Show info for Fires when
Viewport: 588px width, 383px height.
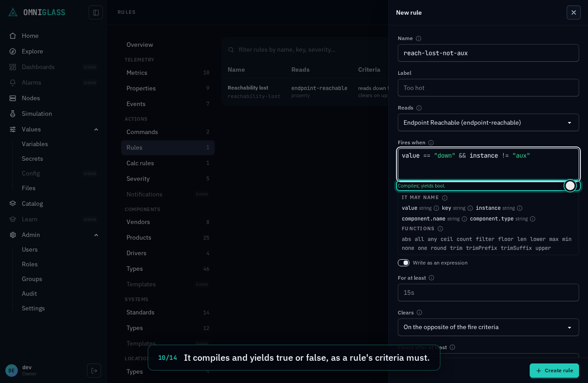click(431, 143)
